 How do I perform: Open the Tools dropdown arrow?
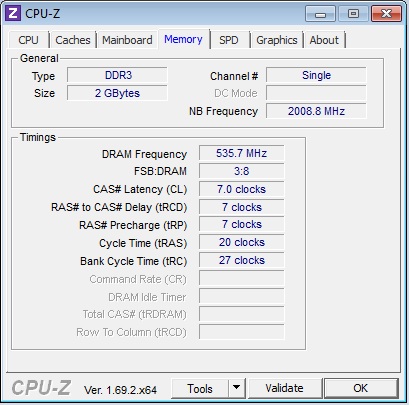coord(237,388)
